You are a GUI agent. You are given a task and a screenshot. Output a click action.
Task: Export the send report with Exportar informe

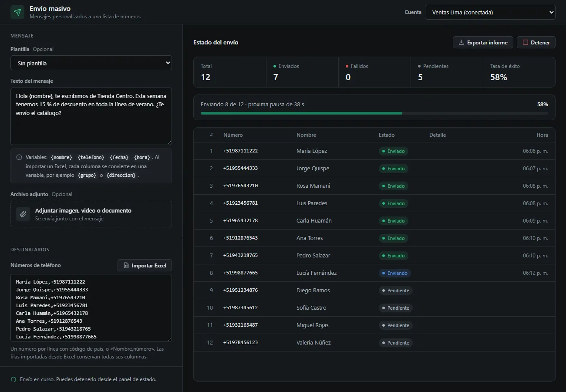(483, 42)
